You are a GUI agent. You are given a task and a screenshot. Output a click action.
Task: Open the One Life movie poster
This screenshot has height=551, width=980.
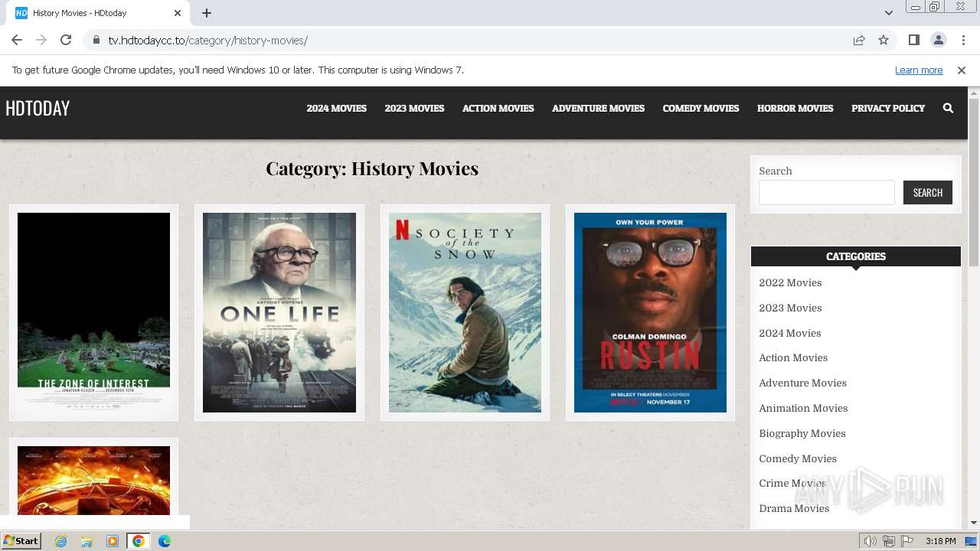(279, 312)
